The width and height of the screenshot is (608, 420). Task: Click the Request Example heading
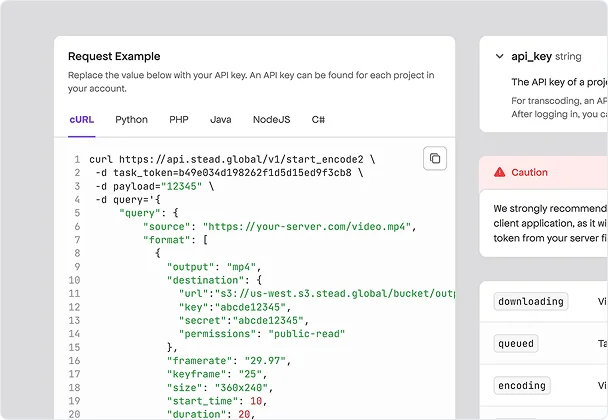(x=114, y=57)
